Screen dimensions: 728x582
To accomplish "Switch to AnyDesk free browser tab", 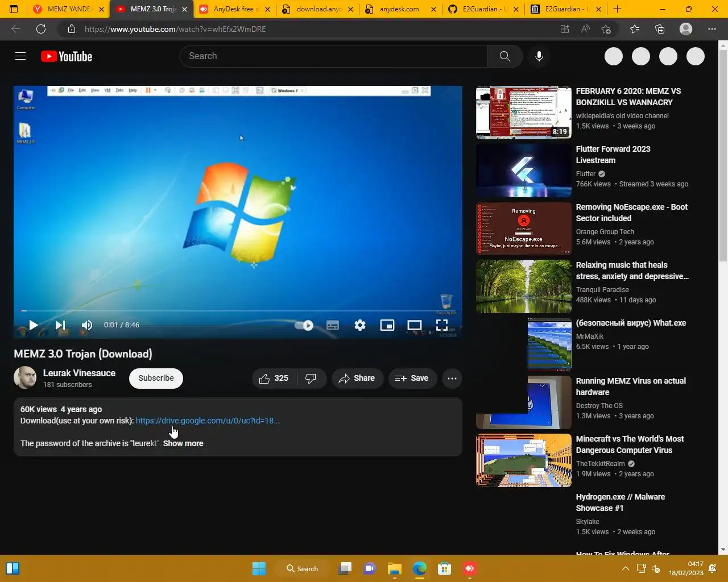I will click(x=235, y=9).
